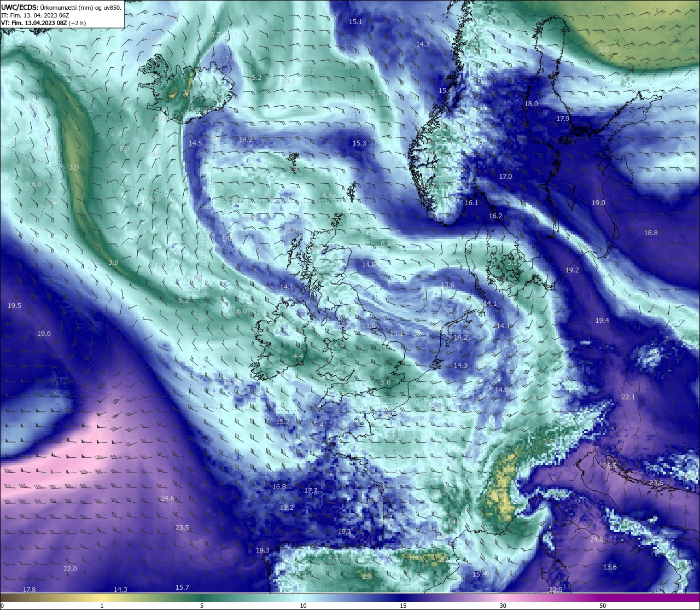Select the map value 14.5

(195, 143)
